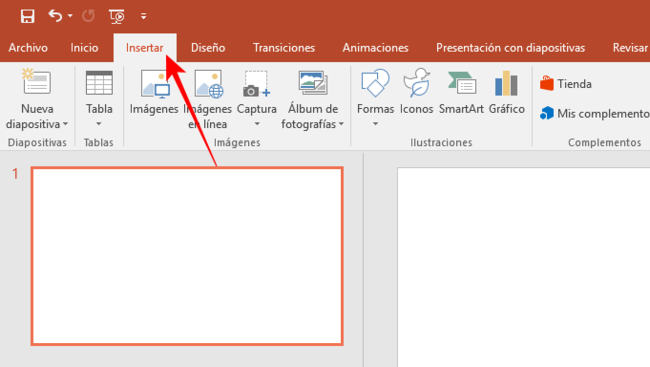Open the Transiciones tab
Viewport: 650px width, 367px height.
[284, 48]
